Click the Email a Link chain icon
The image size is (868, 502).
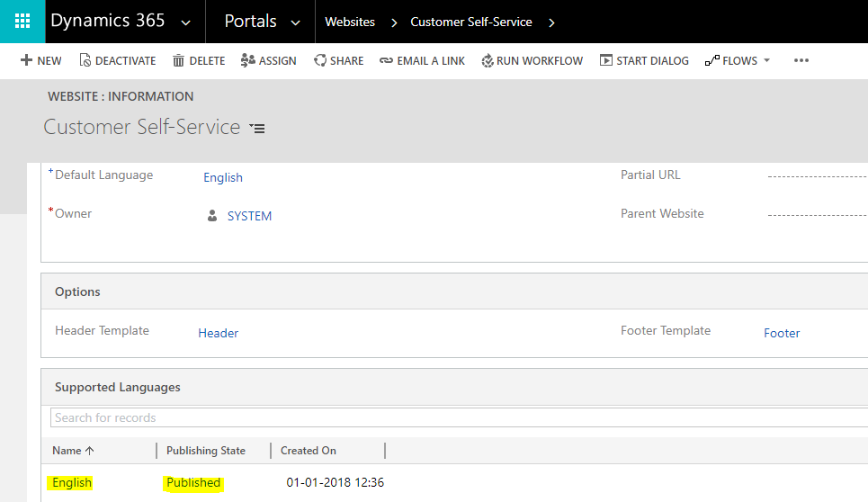[x=386, y=60]
